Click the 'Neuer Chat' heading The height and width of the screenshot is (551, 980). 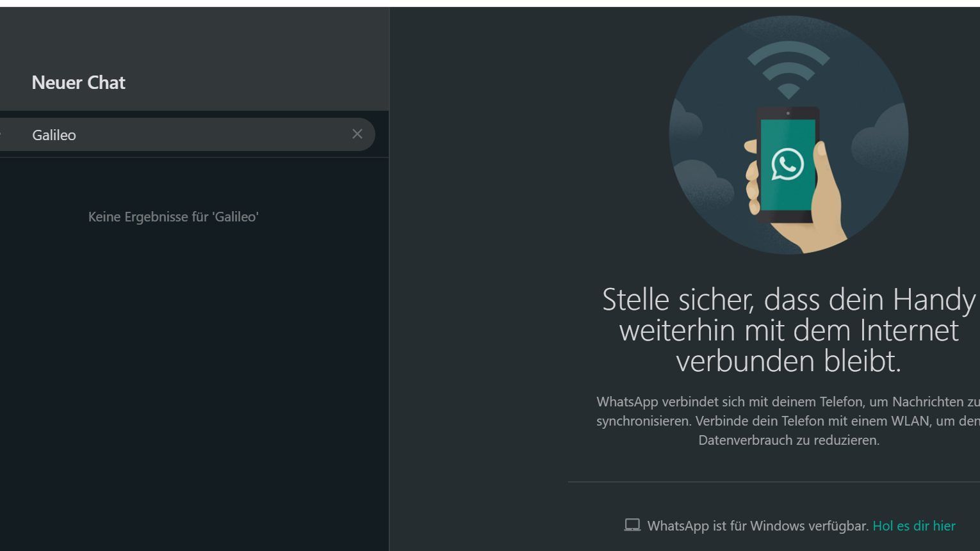(78, 83)
